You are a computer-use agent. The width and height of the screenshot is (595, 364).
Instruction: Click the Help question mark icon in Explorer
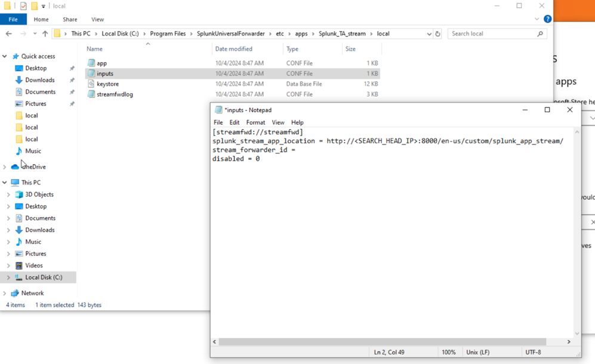(x=548, y=18)
